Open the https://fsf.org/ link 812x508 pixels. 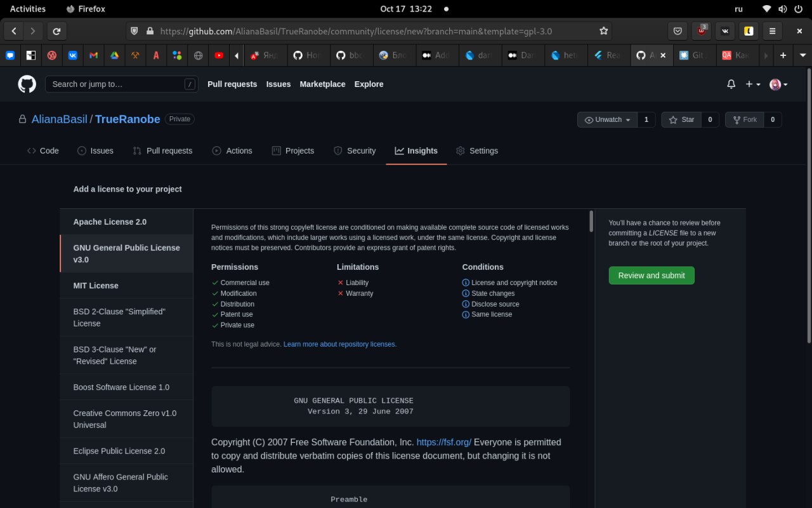coord(444,442)
